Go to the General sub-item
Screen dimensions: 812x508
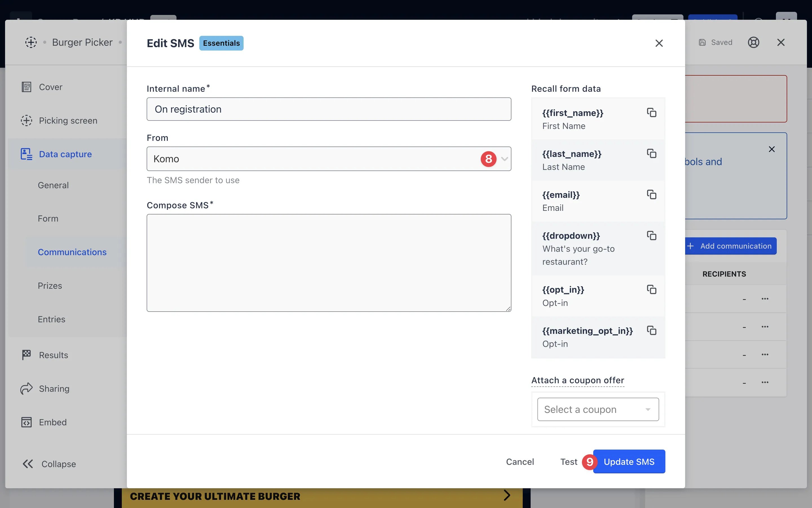53,185
